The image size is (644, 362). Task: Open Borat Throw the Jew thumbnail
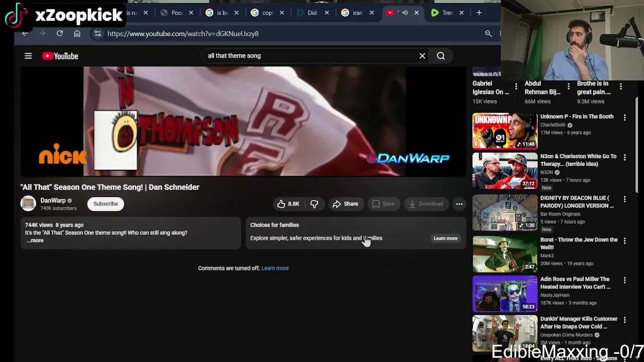[505, 254]
